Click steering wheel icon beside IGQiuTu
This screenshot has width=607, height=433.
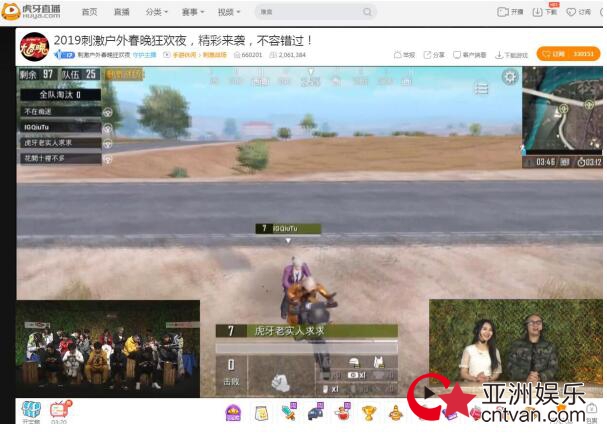tap(108, 128)
